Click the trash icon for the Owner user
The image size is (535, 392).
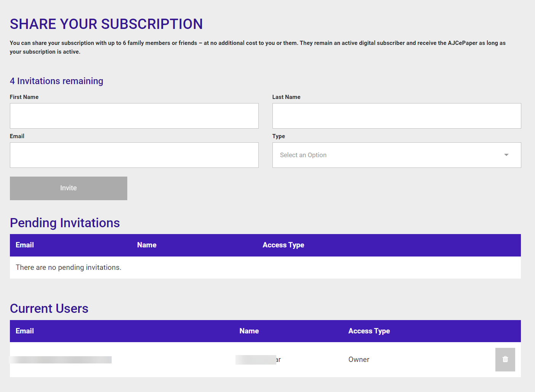(505, 359)
